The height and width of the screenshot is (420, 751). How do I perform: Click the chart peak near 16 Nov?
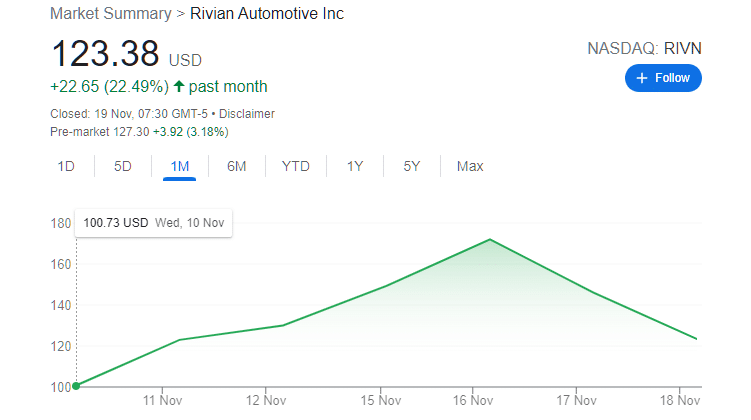click(489, 239)
